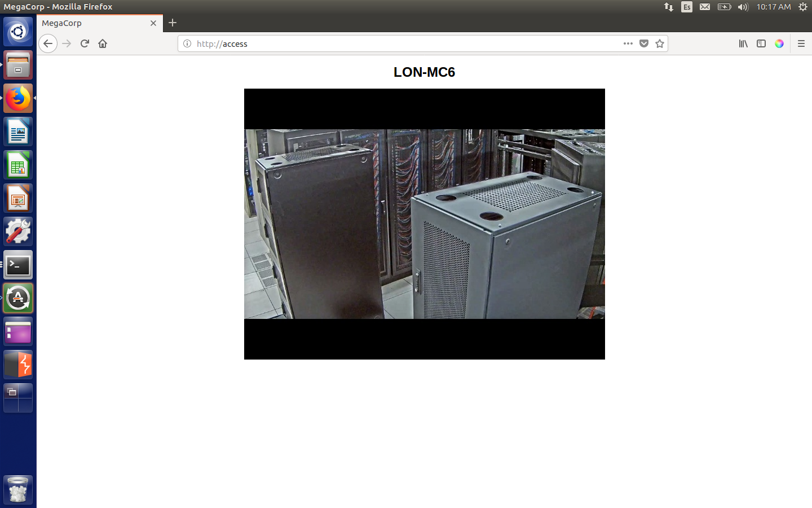This screenshot has width=812, height=508.
Task: Open the system session gear menu
Action: pyautogui.click(x=803, y=7)
